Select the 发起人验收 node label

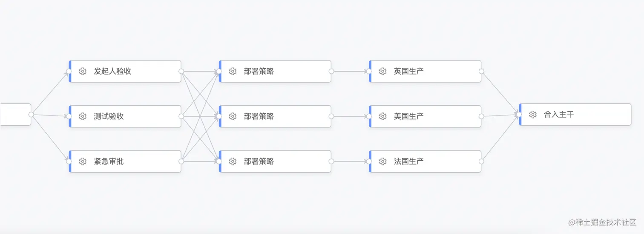pyautogui.click(x=112, y=71)
